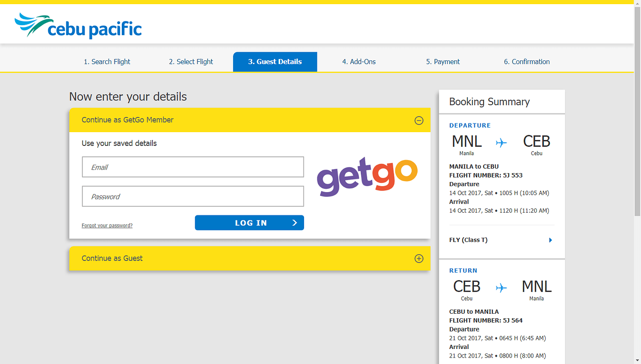Select the 3. Guest Details step
The height and width of the screenshot is (364, 641).
click(275, 62)
